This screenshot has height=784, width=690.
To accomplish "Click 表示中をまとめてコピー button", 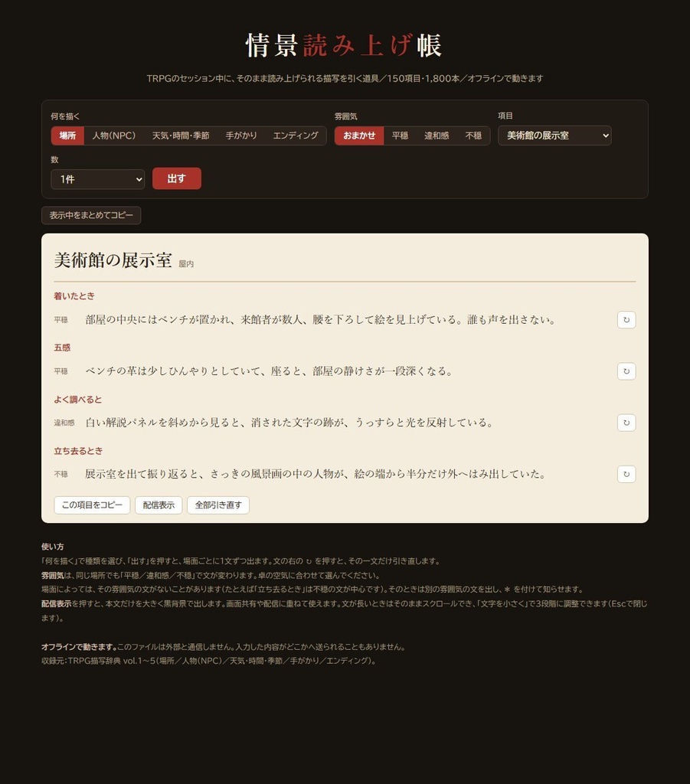I will coord(91,215).
